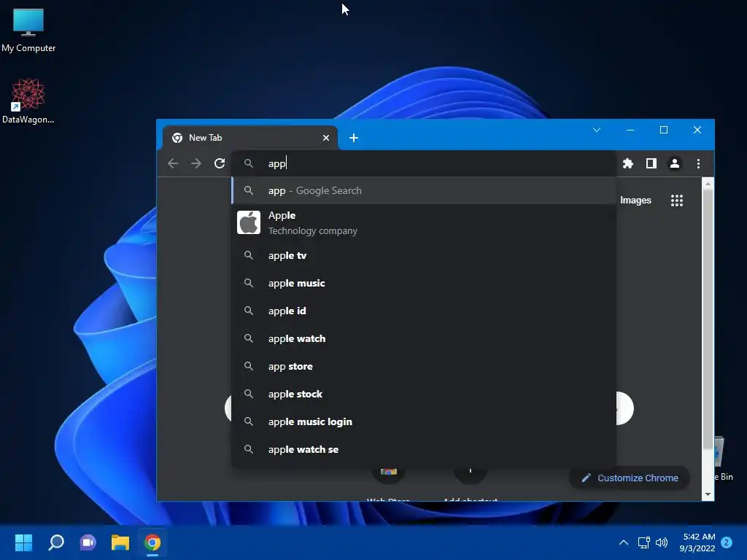Screen dimensions: 747x560
Task: Click Customize Chrome button
Action: [x=630, y=478]
